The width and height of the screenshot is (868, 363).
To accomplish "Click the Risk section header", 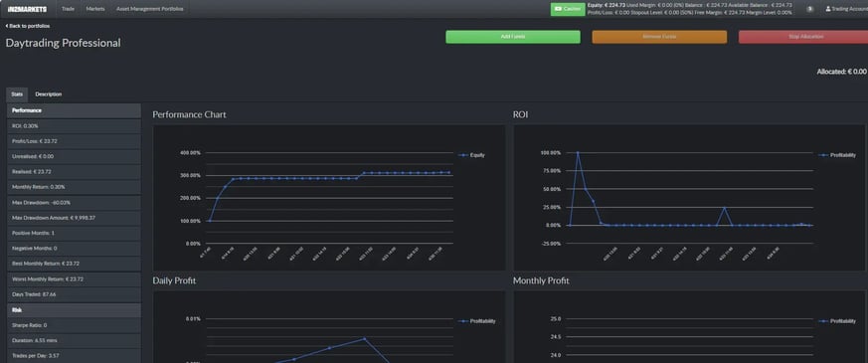I will (74, 310).
